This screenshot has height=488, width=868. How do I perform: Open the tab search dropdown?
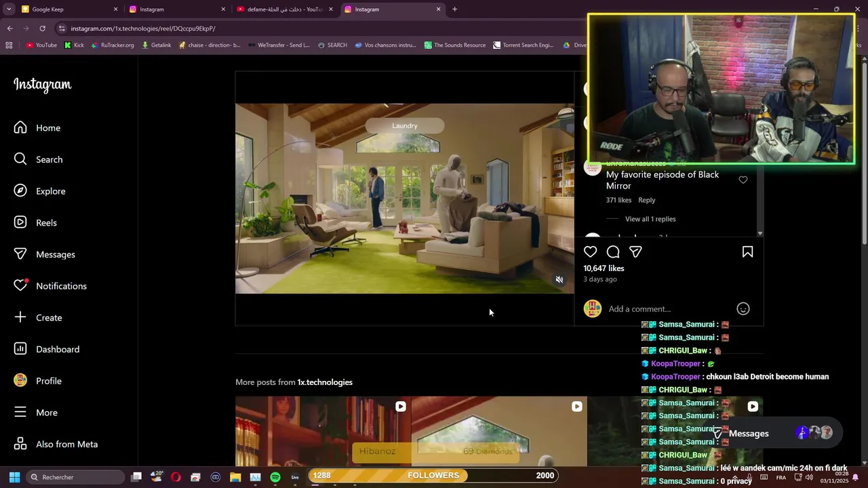pyautogui.click(x=8, y=9)
